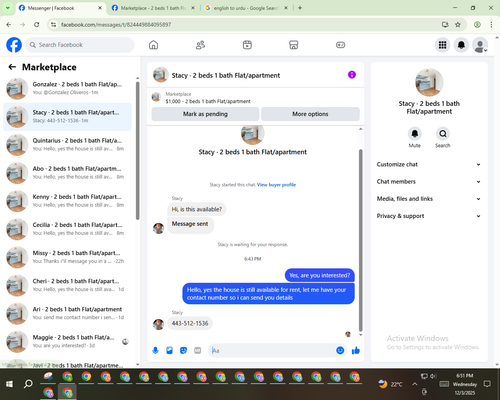Search in conversation magnifier icon
The height and width of the screenshot is (400, 500).
pos(443,134)
